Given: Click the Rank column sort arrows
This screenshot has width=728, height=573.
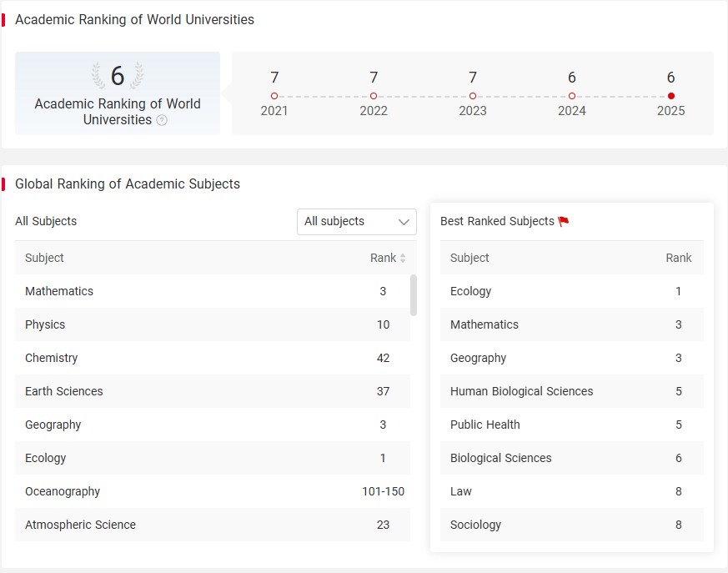Looking at the screenshot, I should click(403, 259).
